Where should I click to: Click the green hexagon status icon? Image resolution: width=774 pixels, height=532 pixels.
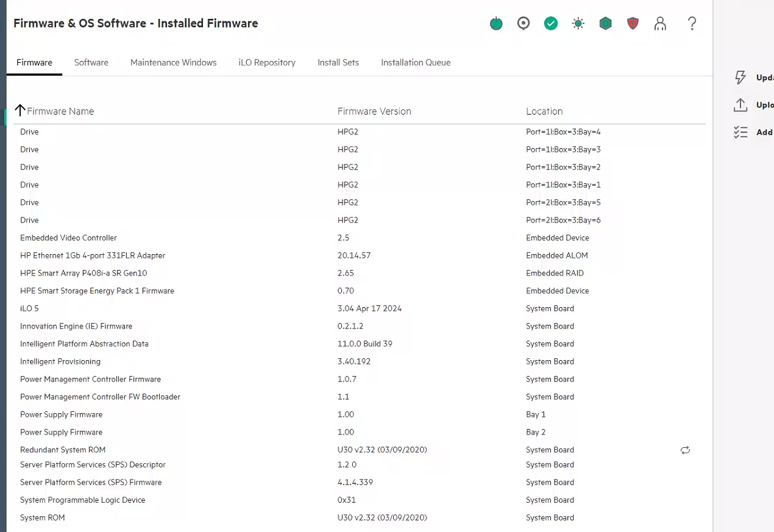[x=605, y=24]
